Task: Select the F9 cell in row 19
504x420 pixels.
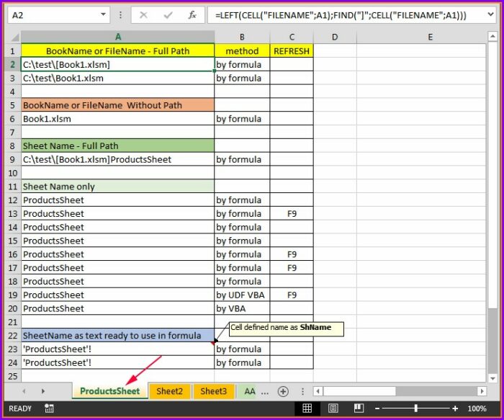Action: click(x=292, y=295)
